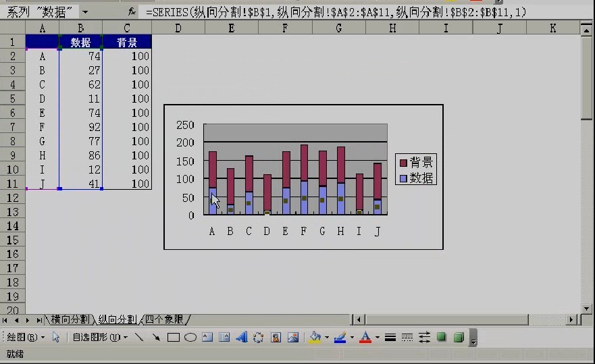Click into the formula bar SERIES text
This screenshot has width=595, height=364.
coord(336,12)
